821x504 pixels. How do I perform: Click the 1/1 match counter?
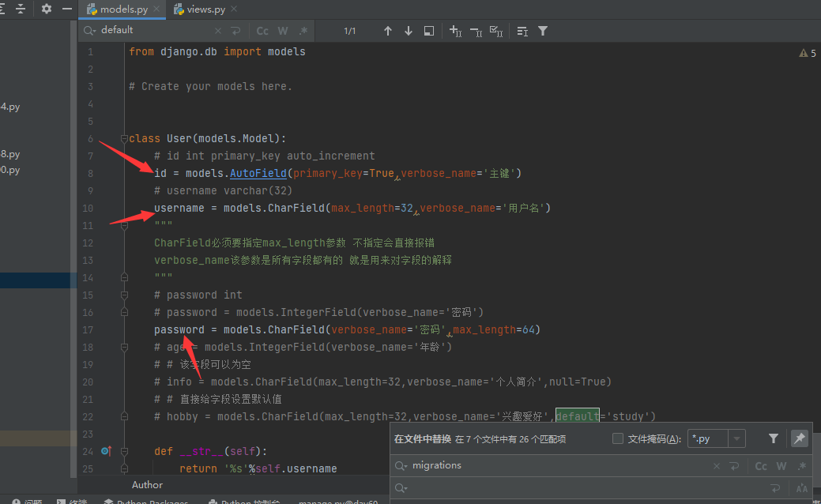[x=350, y=31]
